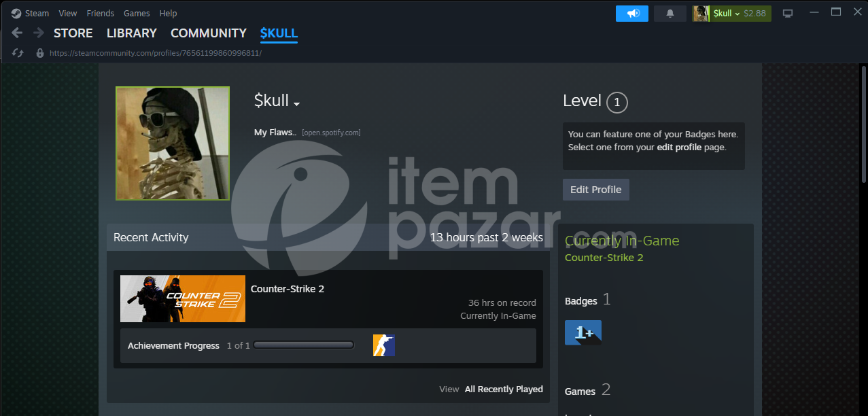This screenshot has width=868, height=416.
Task: Switch to the COMMUNITY tab
Action: [209, 33]
